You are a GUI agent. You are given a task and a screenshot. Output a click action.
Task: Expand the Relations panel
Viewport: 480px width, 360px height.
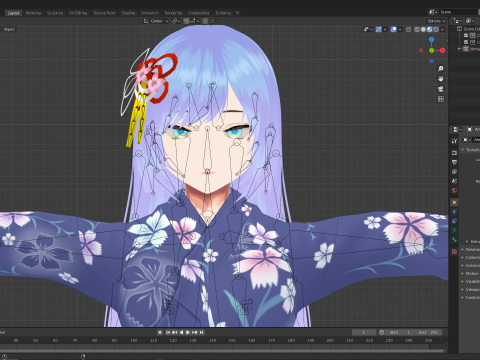click(x=470, y=249)
